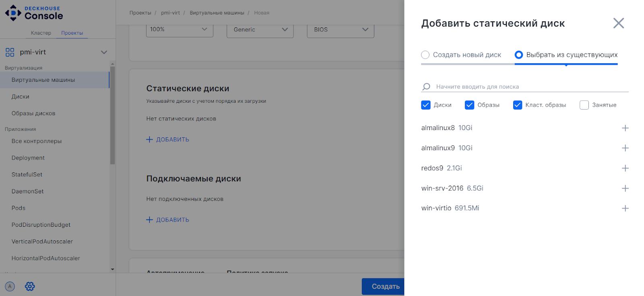Click the Deckhouse Console logo
Screen dimensions: 644x296
click(34, 13)
